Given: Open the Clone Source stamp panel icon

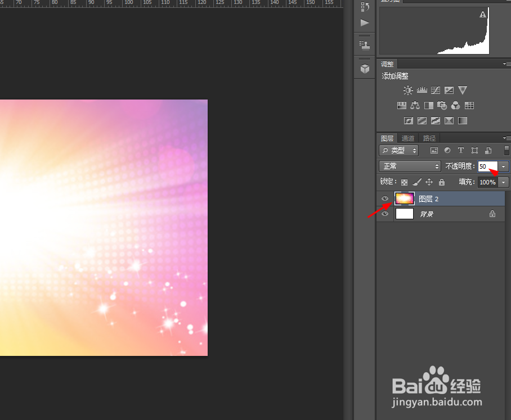Looking at the screenshot, I should tap(365, 44).
